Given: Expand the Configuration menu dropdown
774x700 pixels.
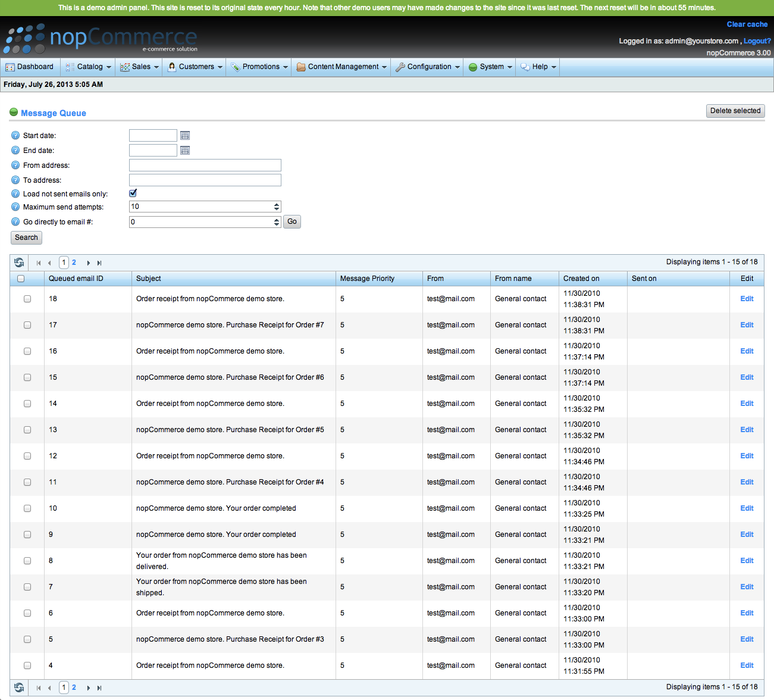Looking at the screenshot, I should (x=428, y=67).
